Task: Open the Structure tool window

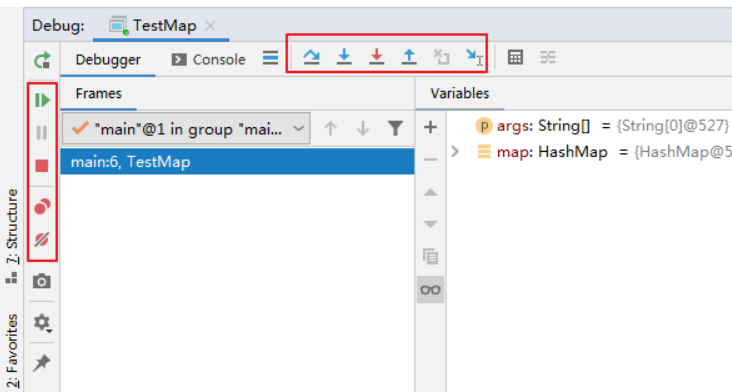Action: pyautogui.click(x=12, y=236)
